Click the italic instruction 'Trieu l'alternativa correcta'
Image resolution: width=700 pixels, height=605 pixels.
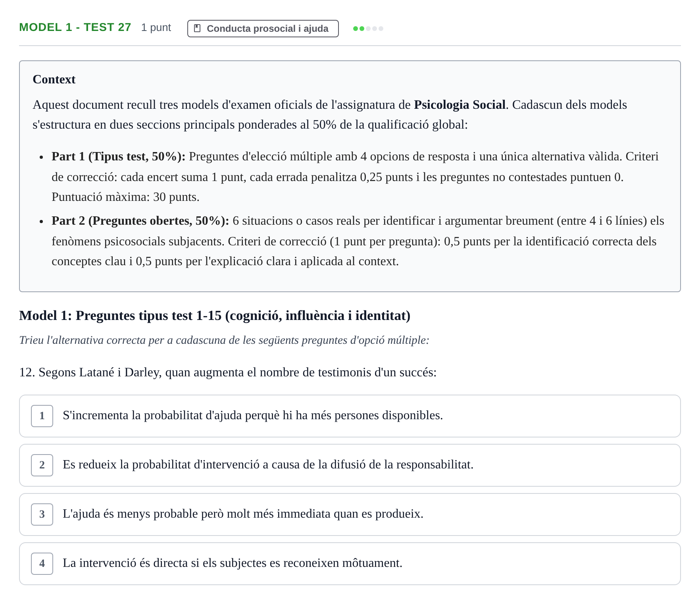(224, 340)
